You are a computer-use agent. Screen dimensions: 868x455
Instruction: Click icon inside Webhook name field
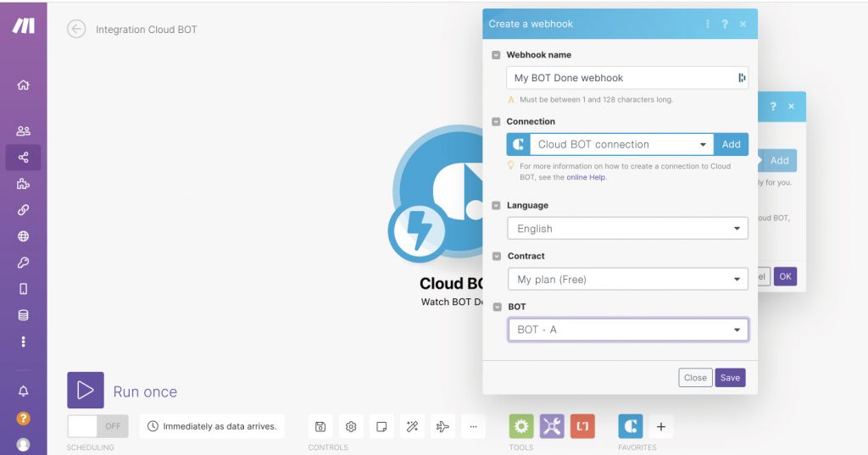[x=741, y=78]
